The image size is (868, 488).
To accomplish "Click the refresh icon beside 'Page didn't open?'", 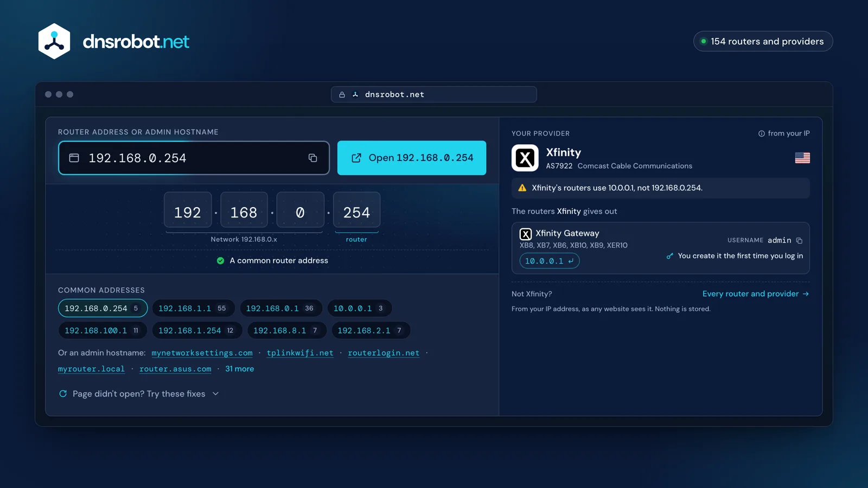I will pos(63,394).
